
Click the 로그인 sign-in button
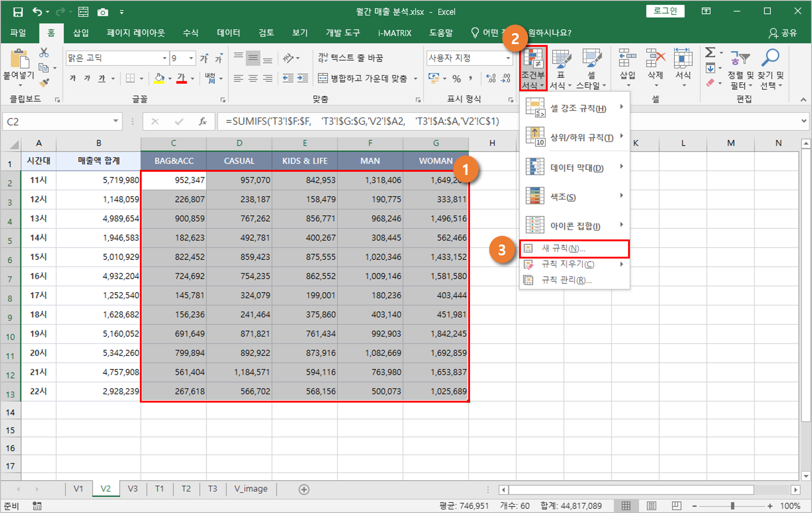pos(665,11)
